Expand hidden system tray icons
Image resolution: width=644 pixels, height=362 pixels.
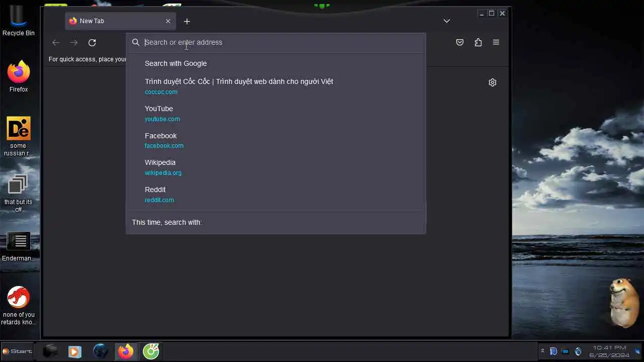coord(542,351)
